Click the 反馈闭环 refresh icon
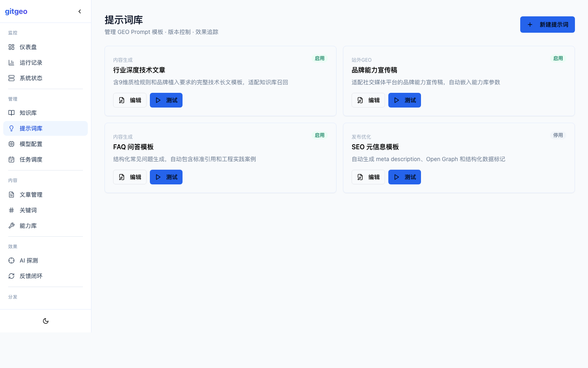This screenshot has width=588, height=368. point(11,276)
